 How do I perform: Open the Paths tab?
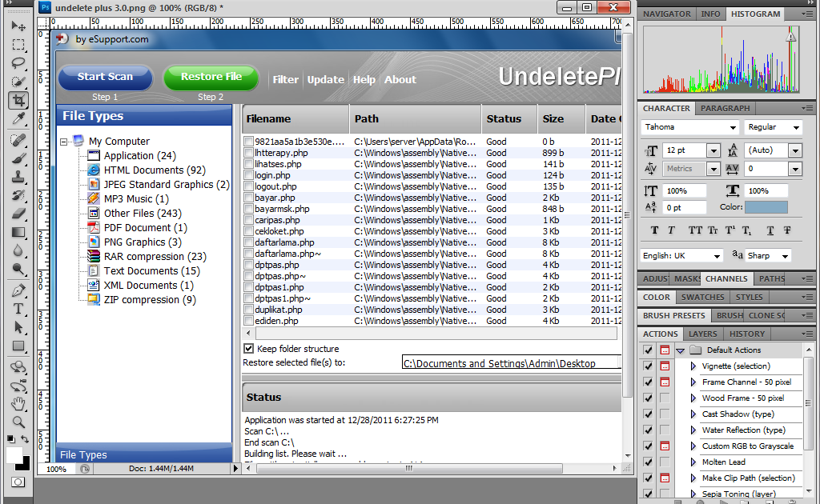[771, 279]
